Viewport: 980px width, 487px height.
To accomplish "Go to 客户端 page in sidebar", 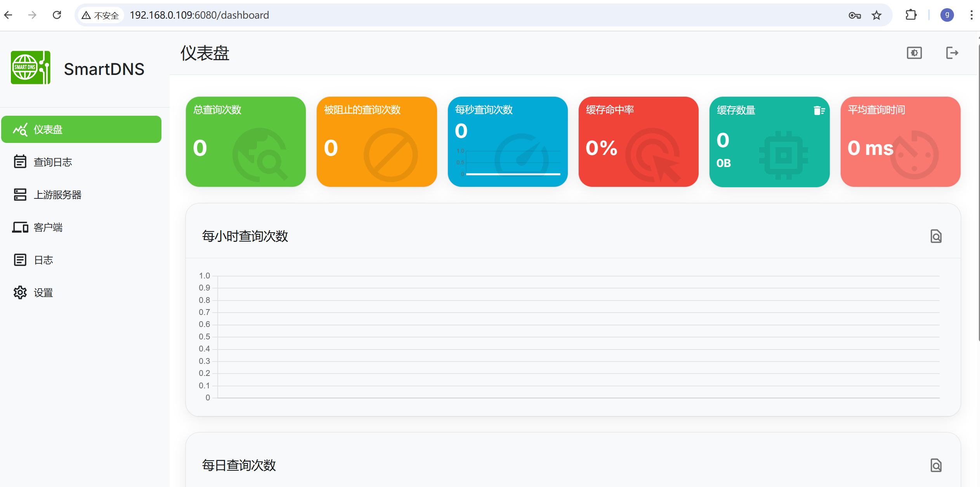I will pyautogui.click(x=48, y=227).
